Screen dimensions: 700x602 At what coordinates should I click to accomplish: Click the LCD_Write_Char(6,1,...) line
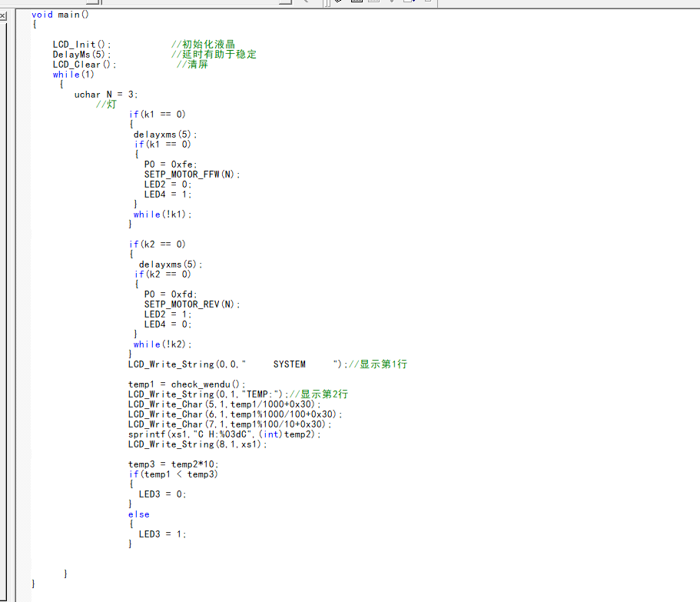(235, 414)
